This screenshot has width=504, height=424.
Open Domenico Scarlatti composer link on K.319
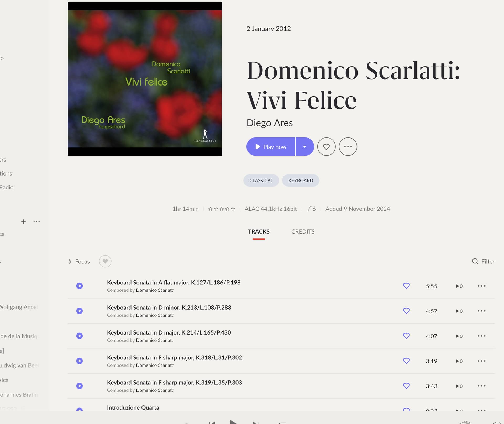coord(155,390)
